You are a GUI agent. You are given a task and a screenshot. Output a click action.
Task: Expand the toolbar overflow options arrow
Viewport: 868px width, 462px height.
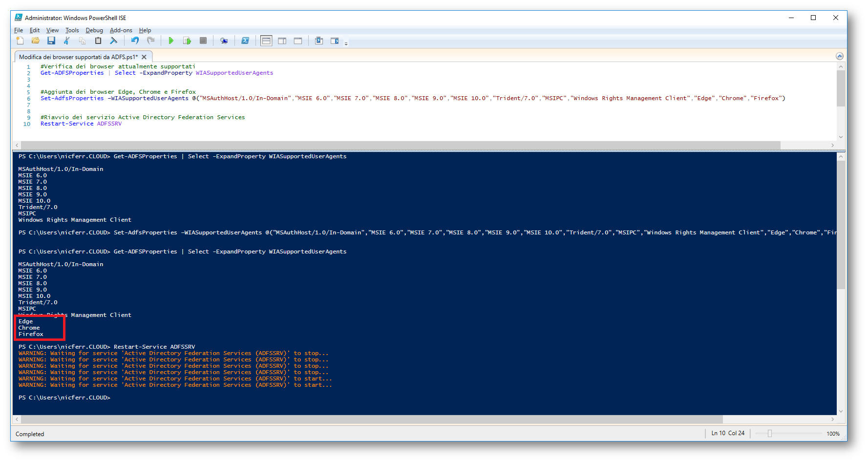[x=346, y=43]
